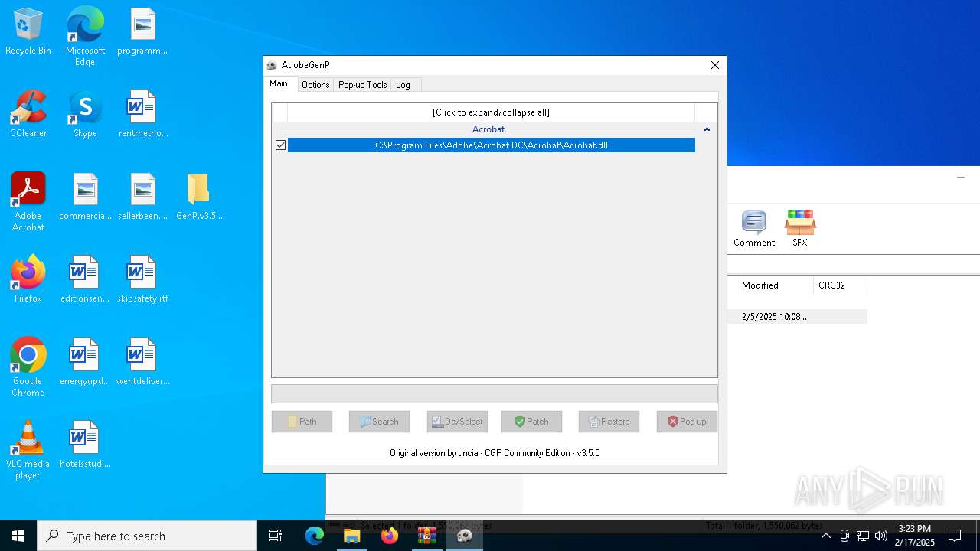
Task: Uncheck the Acrobat.dll checkbox
Action: [280, 145]
